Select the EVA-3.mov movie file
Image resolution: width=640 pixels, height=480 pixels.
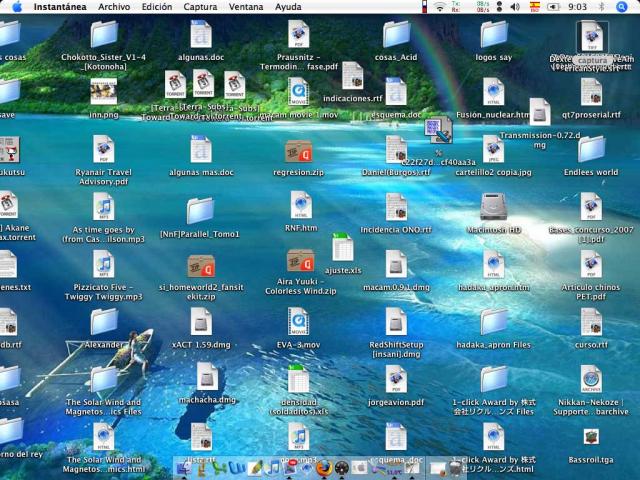[x=298, y=322]
